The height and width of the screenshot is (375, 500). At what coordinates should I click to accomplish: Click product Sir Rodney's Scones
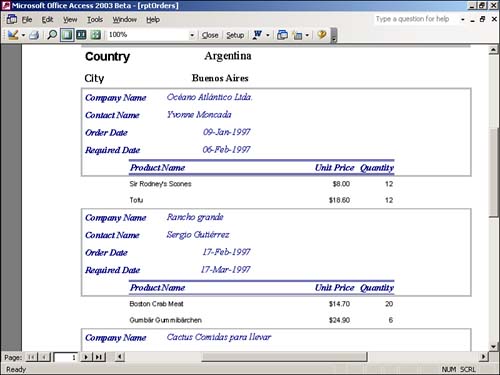pyautogui.click(x=160, y=184)
